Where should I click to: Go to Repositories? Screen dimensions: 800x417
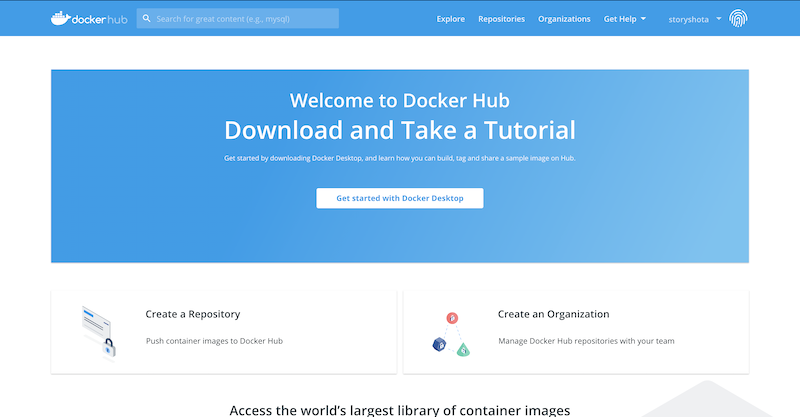(502, 19)
